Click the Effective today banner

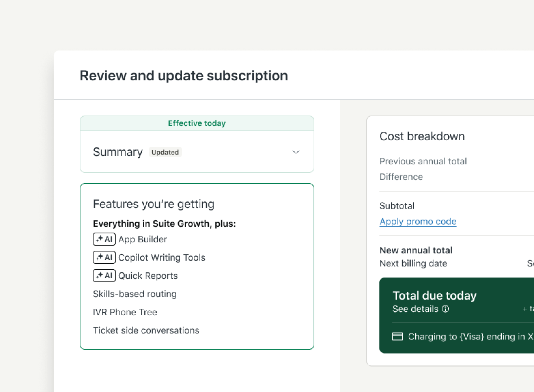(197, 123)
